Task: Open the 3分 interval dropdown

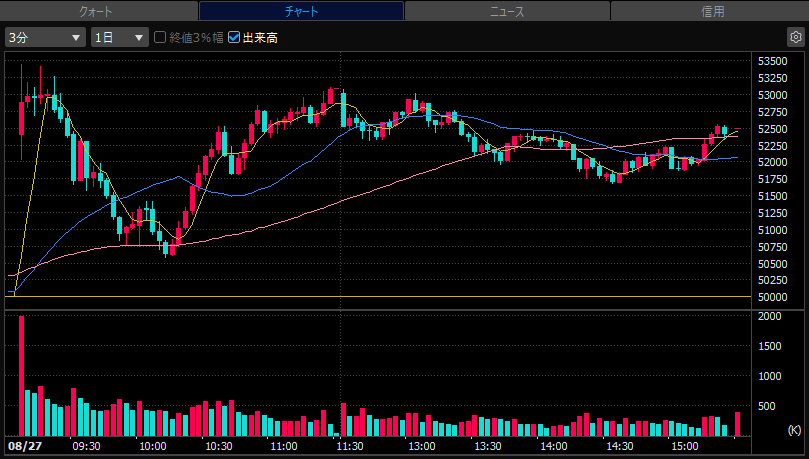Action: coord(45,38)
